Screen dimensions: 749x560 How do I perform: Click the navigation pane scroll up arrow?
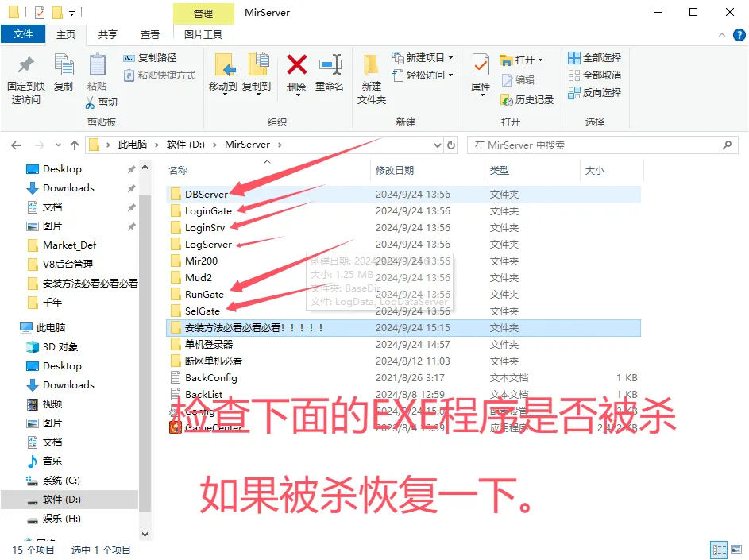click(x=145, y=168)
